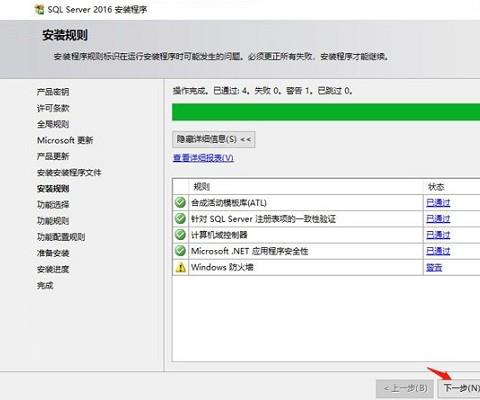Click check icon for computer domain controller rule
The height and width of the screenshot is (400, 480).
[x=180, y=235]
